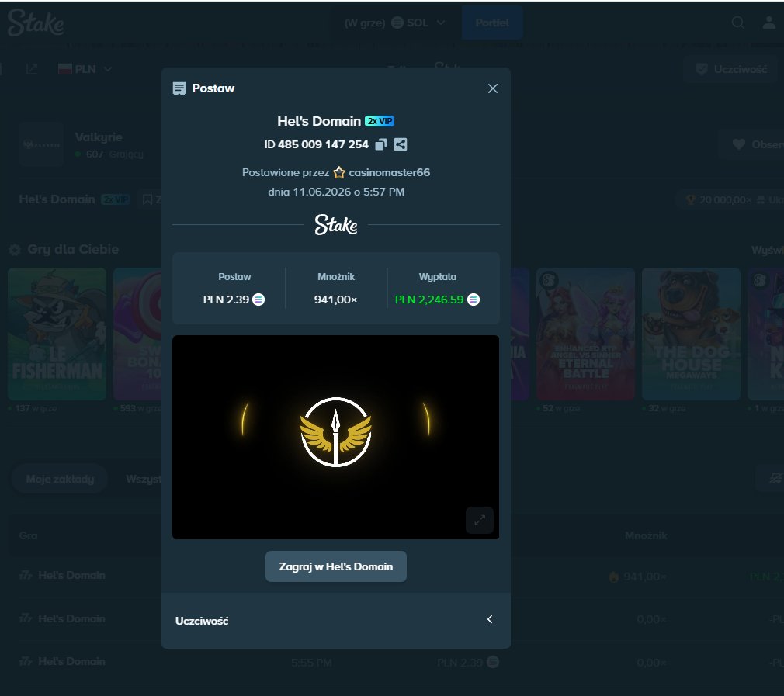Click Zagraj w Hel's Domain button

(x=336, y=566)
